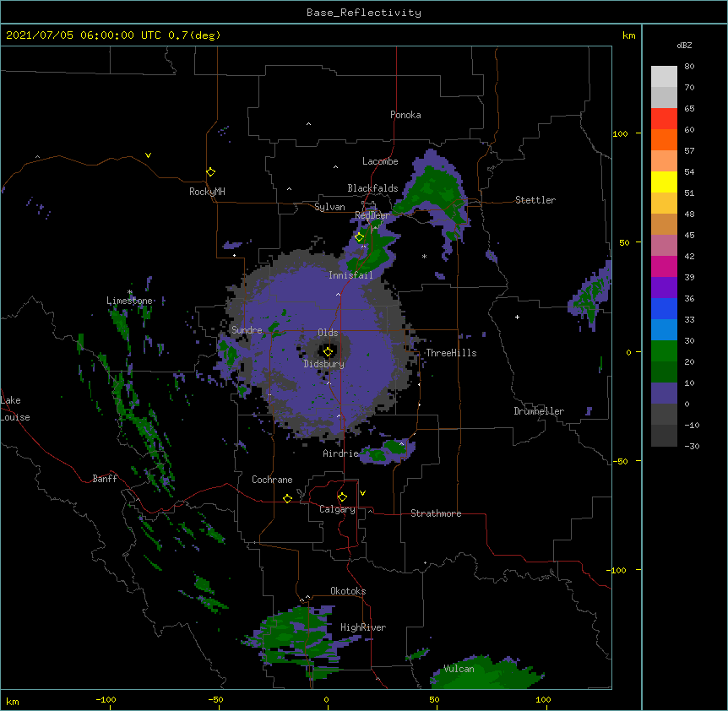728x711 pixels.
Task: Click the white plus marker west of Drumheller
Action: [x=517, y=317]
